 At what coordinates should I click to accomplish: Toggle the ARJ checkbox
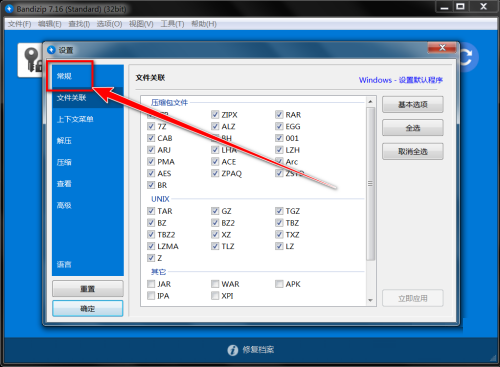(x=151, y=150)
